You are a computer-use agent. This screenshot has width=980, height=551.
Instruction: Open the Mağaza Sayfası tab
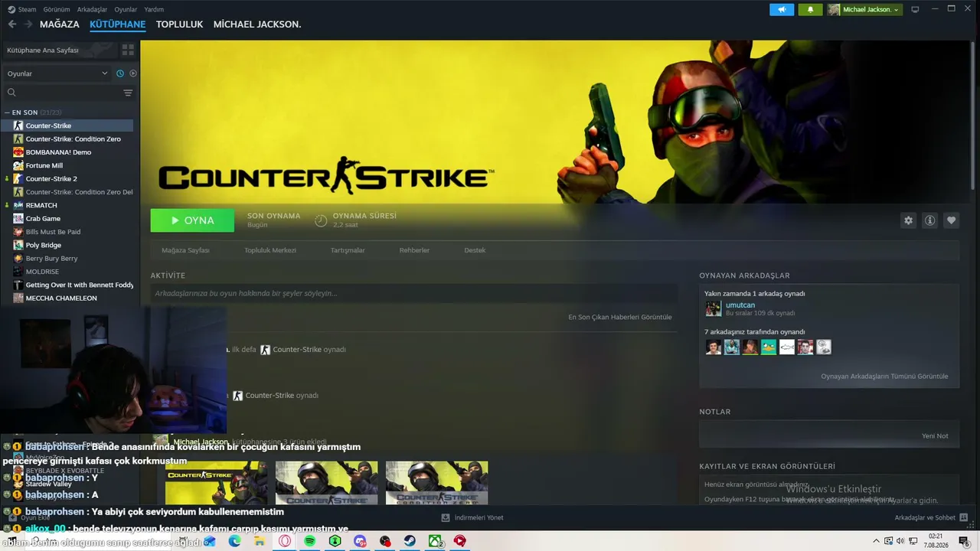click(x=185, y=250)
